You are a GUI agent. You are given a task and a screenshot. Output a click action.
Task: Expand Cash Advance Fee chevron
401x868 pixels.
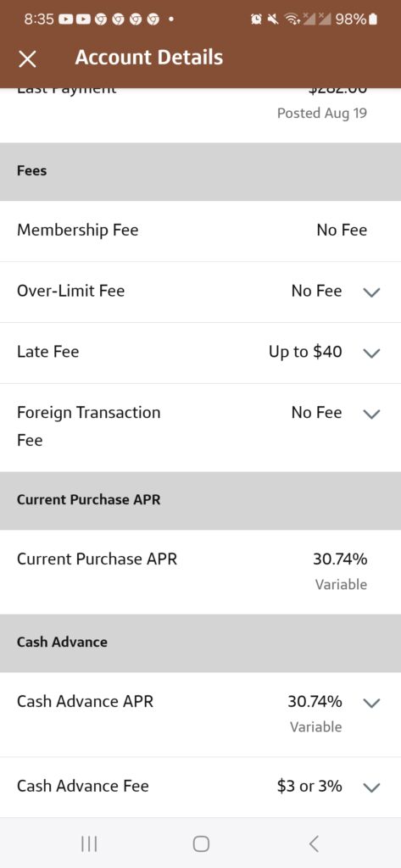pyautogui.click(x=371, y=787)
